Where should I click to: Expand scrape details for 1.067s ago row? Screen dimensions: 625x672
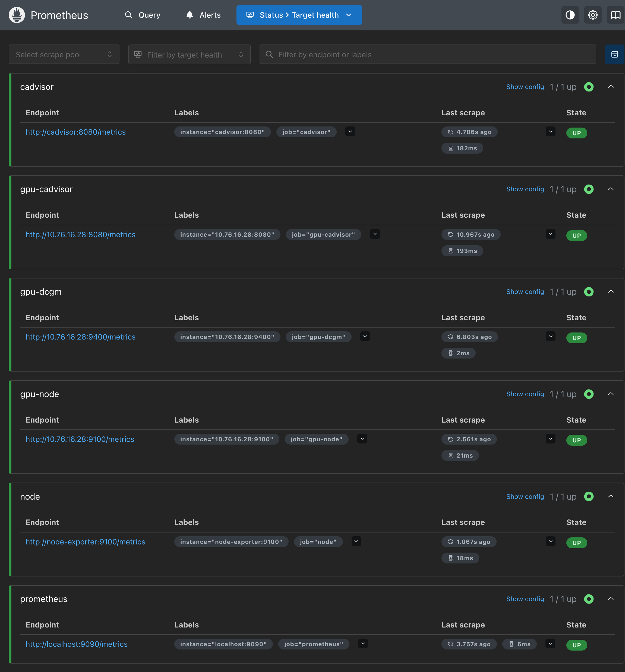click(x=551, y=541)
